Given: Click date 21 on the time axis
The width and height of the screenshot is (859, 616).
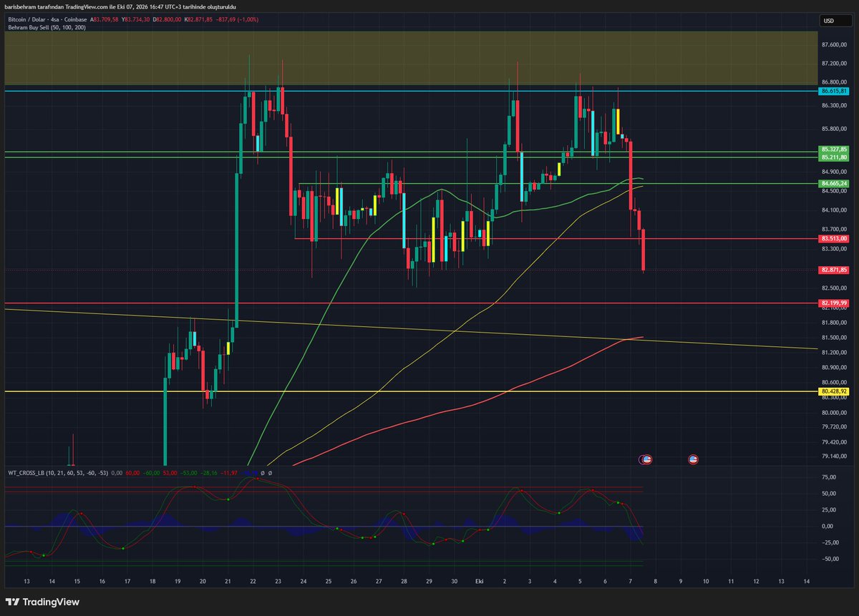Looking at the screenshot, I should point(228,582).
